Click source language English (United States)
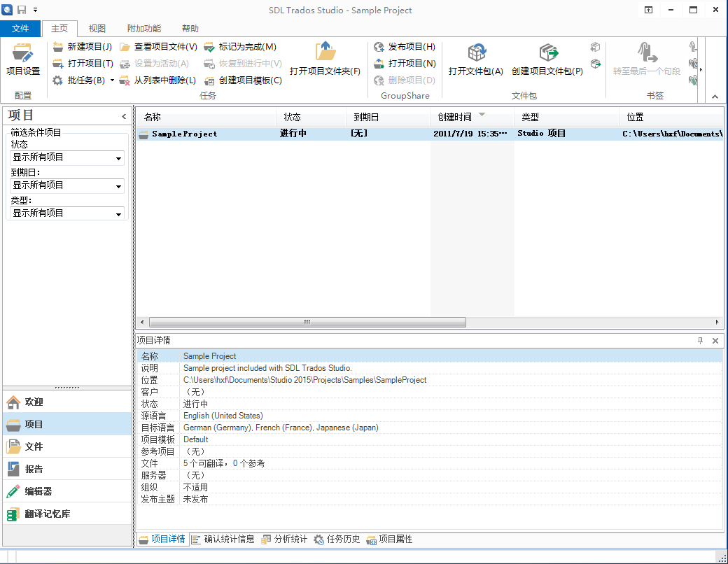728x564 pixels. [223, 416]
